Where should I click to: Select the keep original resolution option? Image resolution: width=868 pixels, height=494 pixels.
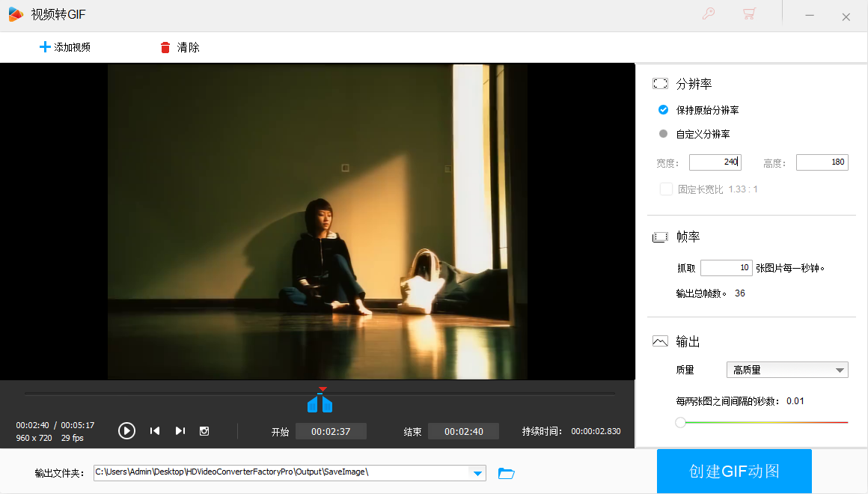click(x=663, y=110)
